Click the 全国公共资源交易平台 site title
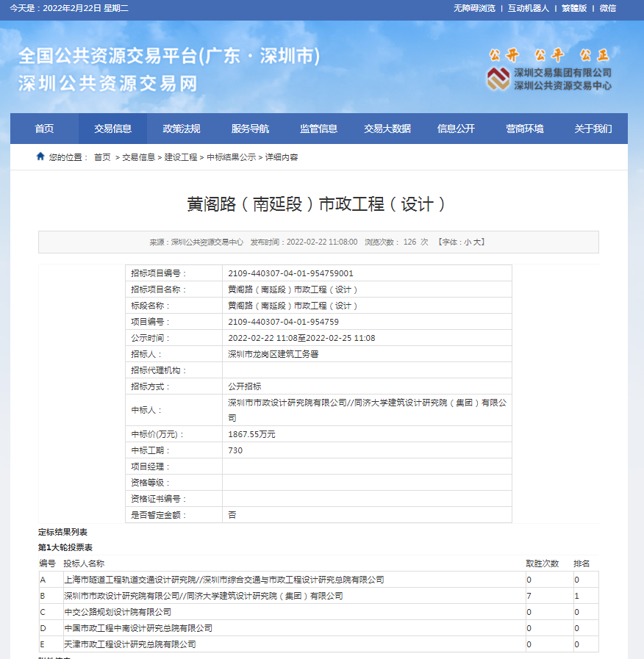Image resolution: width=644 pixels, height=659 pixels. 169,57
